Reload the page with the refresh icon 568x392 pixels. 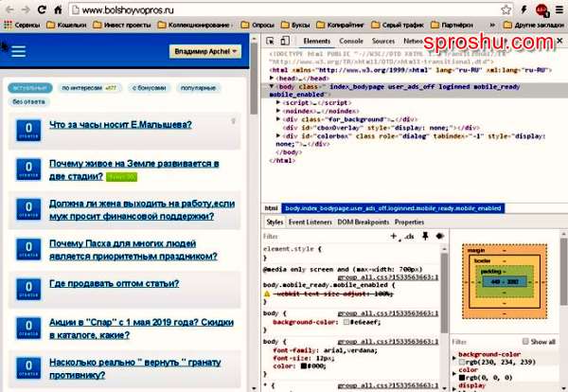pyautogui.click(x=44, y=9)
